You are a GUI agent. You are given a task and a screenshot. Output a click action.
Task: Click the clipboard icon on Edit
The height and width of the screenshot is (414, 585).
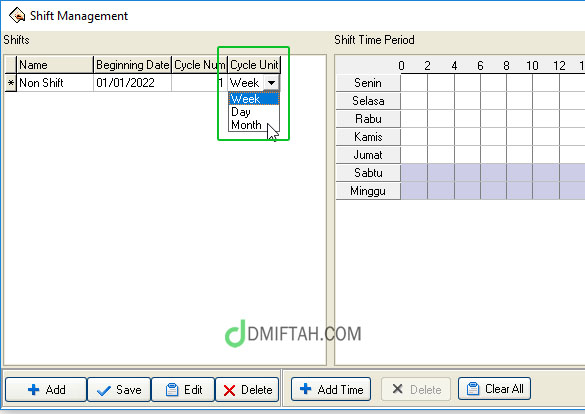[172, 389]
